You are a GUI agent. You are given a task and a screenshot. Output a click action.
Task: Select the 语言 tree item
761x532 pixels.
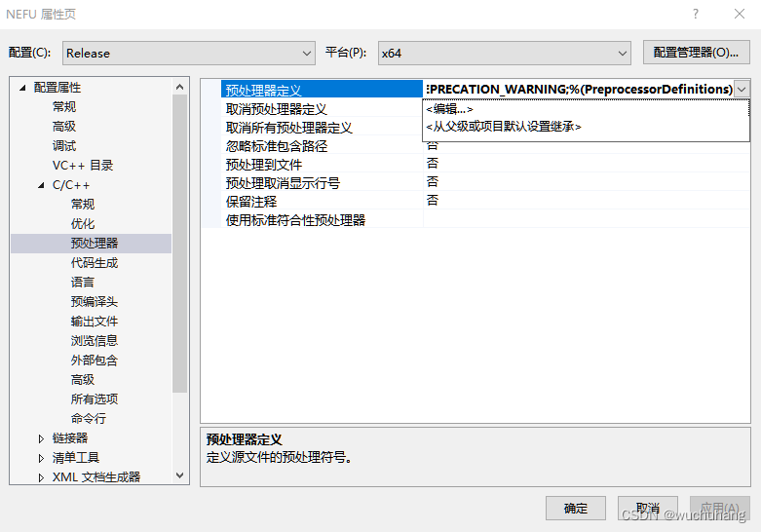(83, 282)
